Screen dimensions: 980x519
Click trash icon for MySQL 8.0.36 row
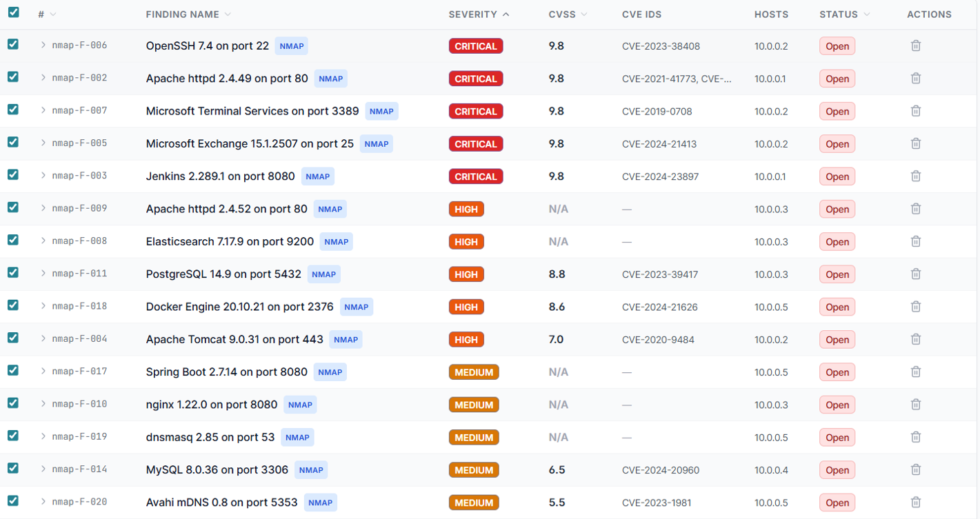915,469
